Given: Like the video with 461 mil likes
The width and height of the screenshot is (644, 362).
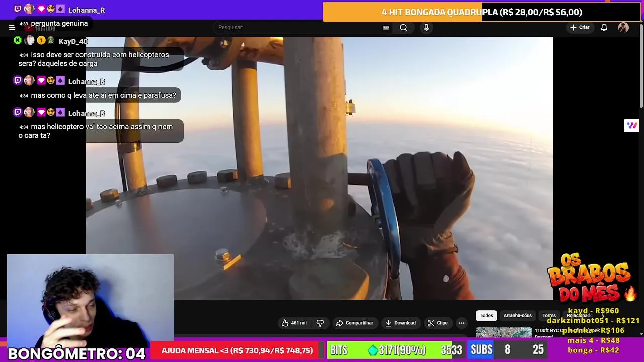Looking at the screenshot, I should [x=294, y=323].
